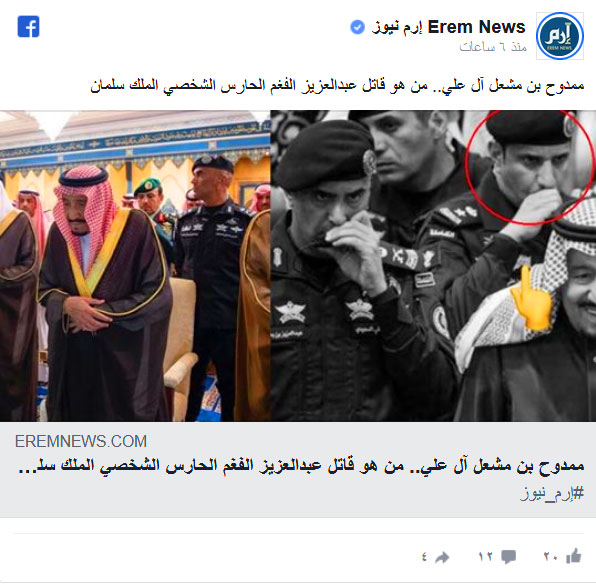Click the post timestamp below the page name
Viewport: 596px width, 584px height.
pyautogui.click(x=493, y=47)
